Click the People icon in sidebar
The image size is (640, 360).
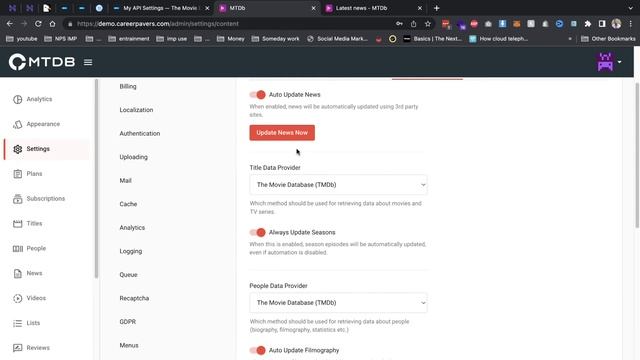pos(18,249)
